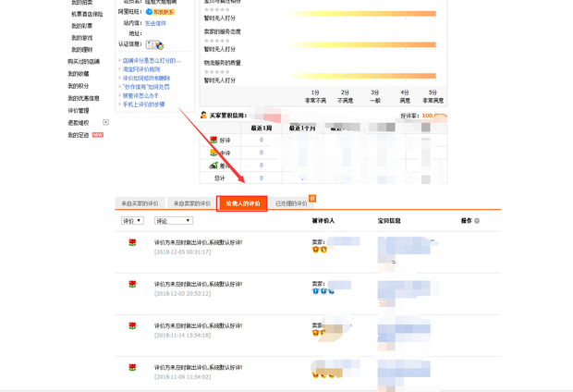
Task: Open 机票酒店保险 in sidebar
Action: tap(87, 14)
